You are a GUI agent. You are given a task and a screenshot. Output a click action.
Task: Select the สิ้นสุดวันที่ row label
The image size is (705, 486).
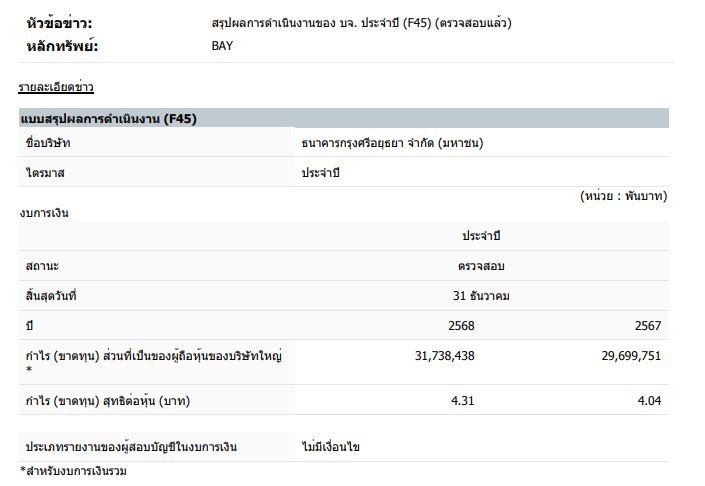coord(51,295)
